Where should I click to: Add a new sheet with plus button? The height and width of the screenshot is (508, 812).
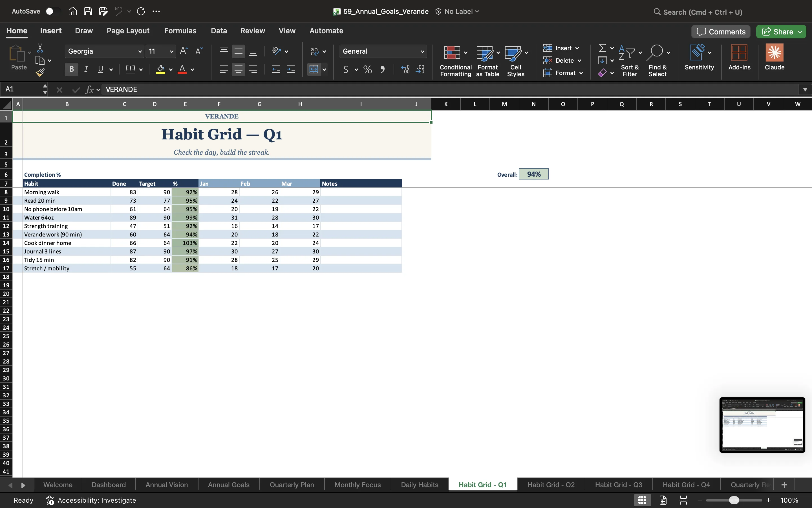point(784,485)
